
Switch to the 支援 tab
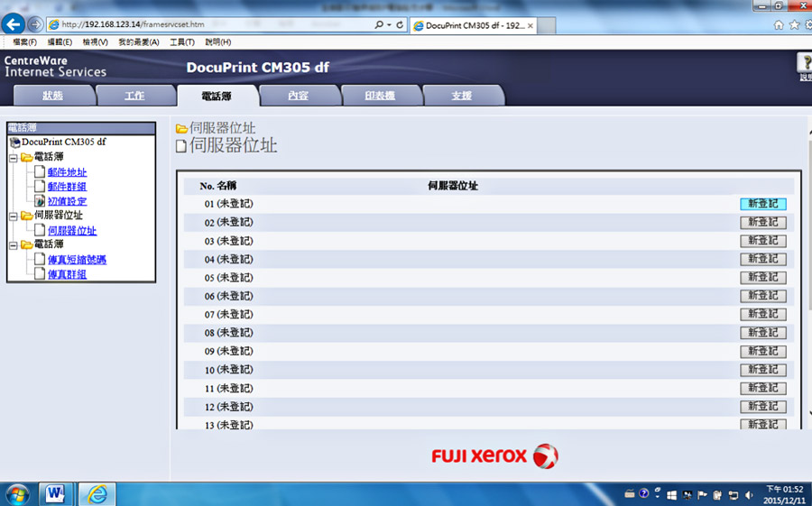462,96
